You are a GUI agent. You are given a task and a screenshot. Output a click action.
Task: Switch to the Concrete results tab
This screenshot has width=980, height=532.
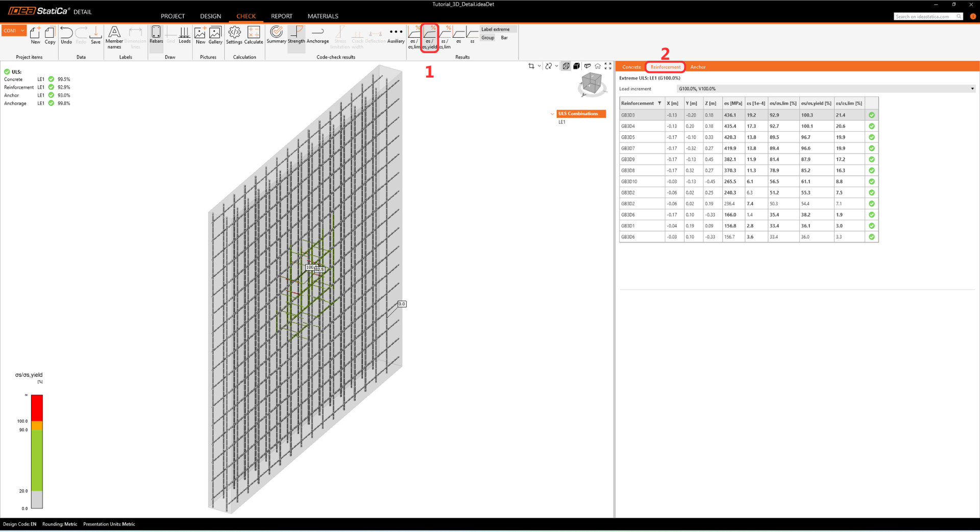click(631, 67)
